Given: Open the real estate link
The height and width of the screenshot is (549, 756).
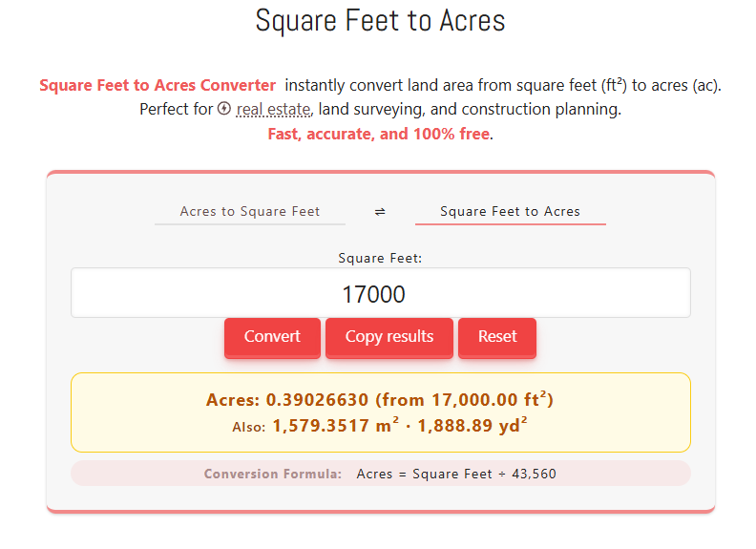Looking at the screenshot, I should pyautogui.click(x=274, y=110).
